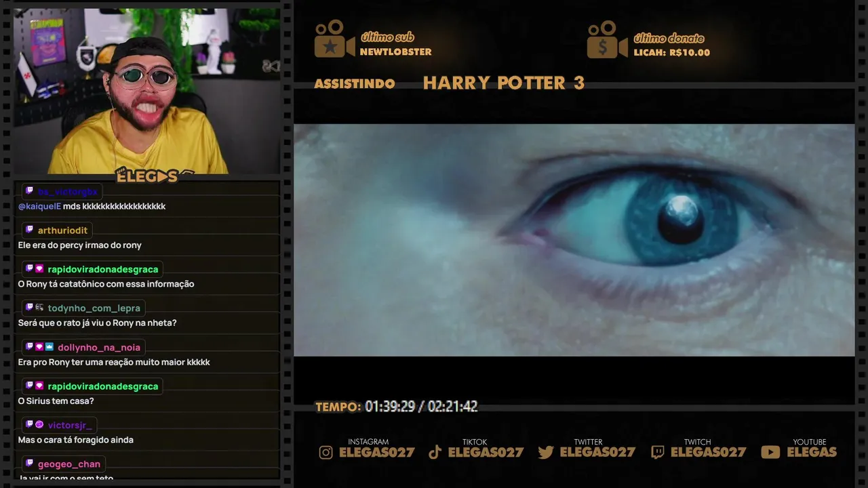868x488 pixels.
Task: Click the Twitter bird icon
Action: coord(546,453)
